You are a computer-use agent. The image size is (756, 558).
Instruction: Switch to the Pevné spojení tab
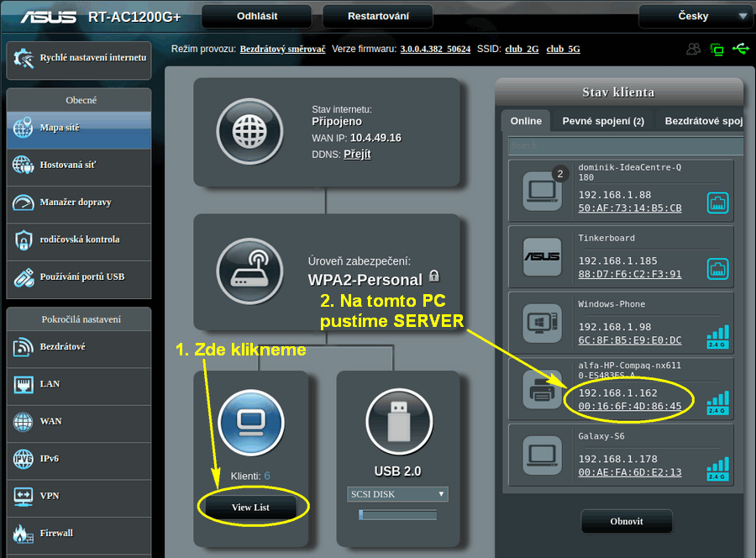click(x=602, y=121)
